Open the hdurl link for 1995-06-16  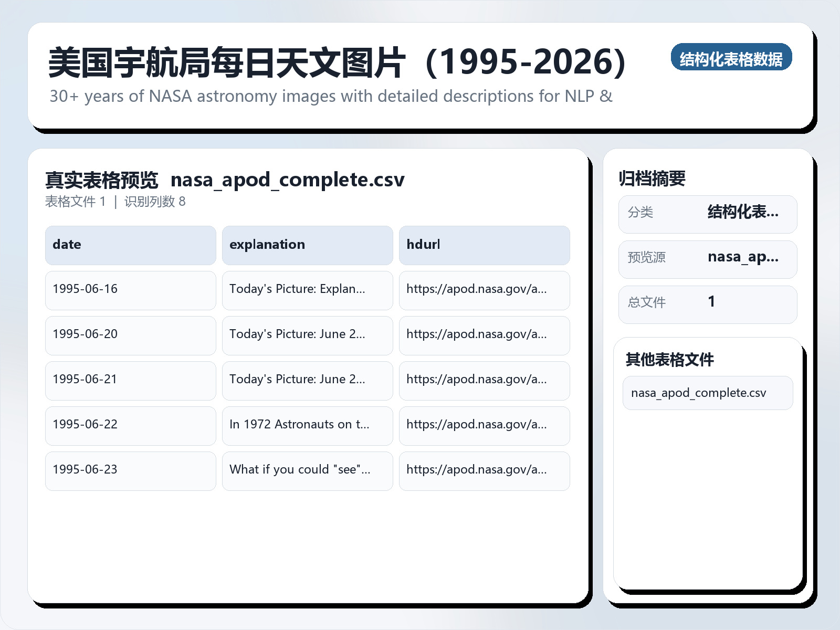coord(484,290)
